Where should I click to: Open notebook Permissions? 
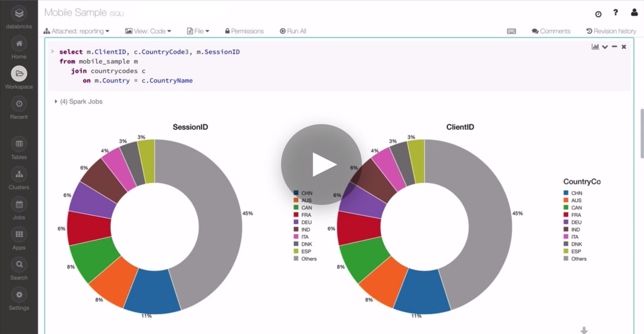point(244,31)
